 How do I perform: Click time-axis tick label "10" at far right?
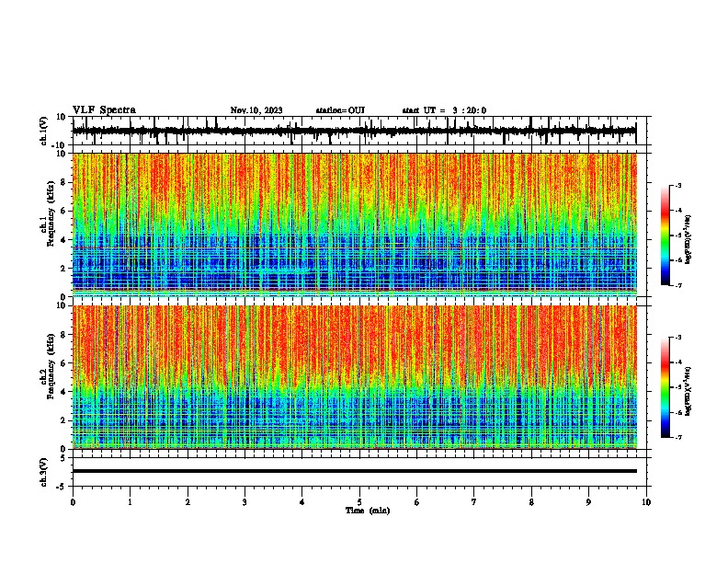pos(646,502)
